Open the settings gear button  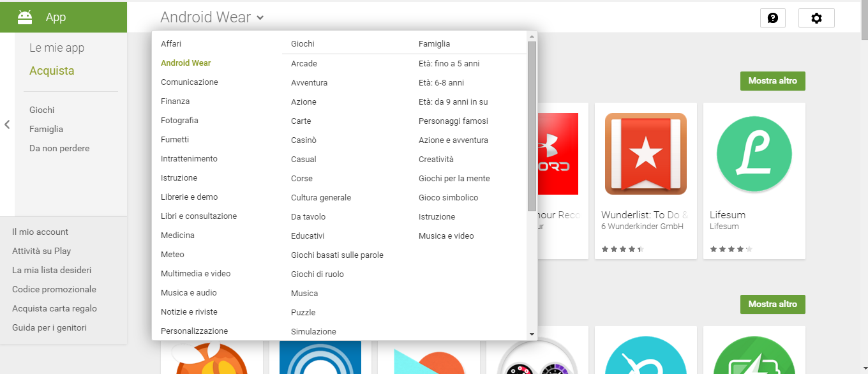(816, 18)
